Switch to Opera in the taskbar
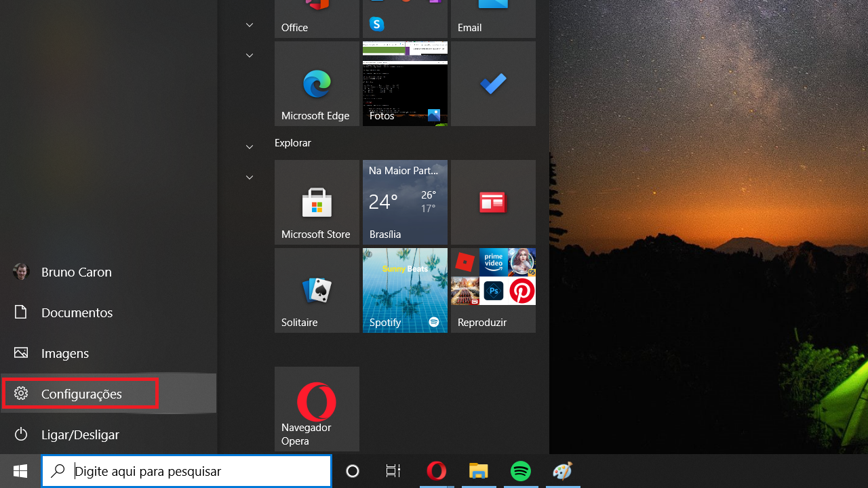The height and width of the screenshot is (488, 868). point(437,471)
